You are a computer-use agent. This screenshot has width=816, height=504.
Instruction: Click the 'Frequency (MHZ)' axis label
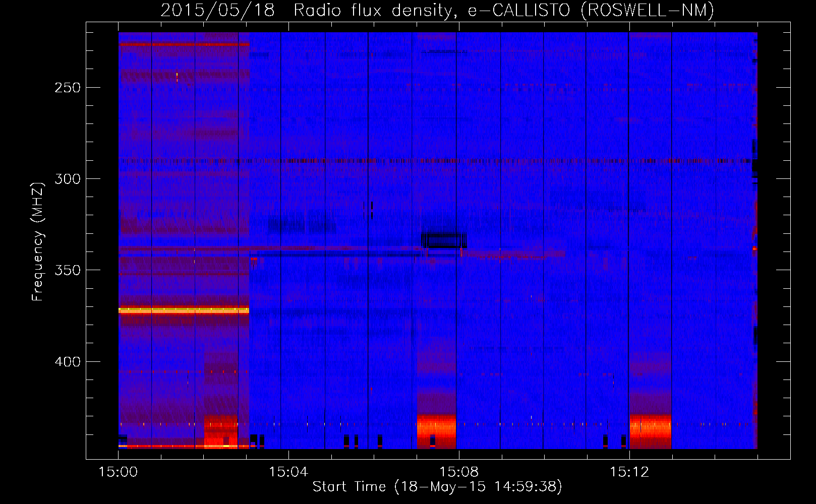click(38, 241)
